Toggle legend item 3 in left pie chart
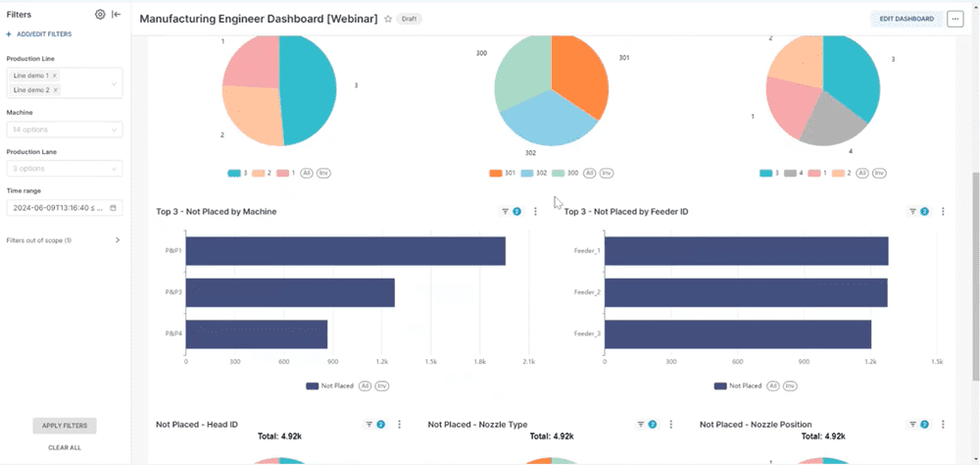This screenshot has width=980, height=465. (236, 174)
